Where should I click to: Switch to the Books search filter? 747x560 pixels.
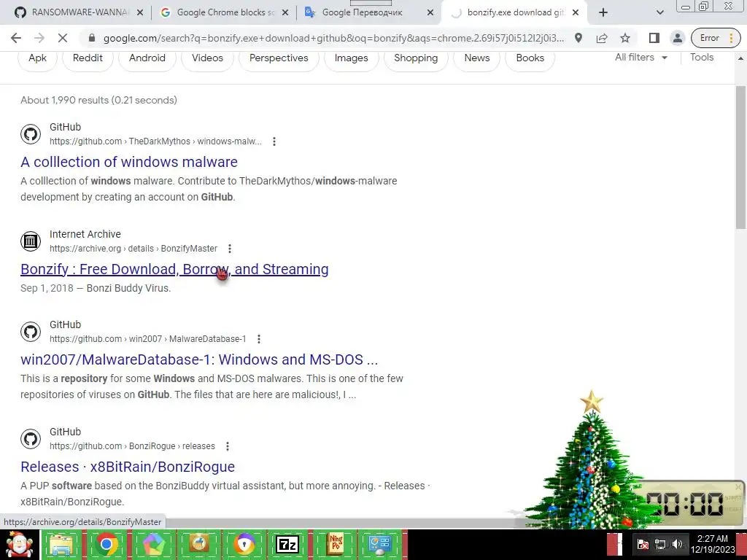(530, 58)
